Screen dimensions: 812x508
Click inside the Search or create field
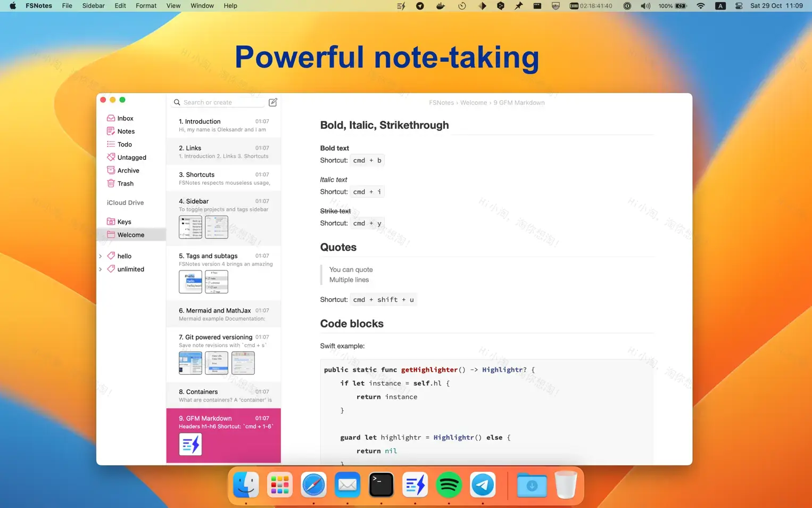(213, 102)
